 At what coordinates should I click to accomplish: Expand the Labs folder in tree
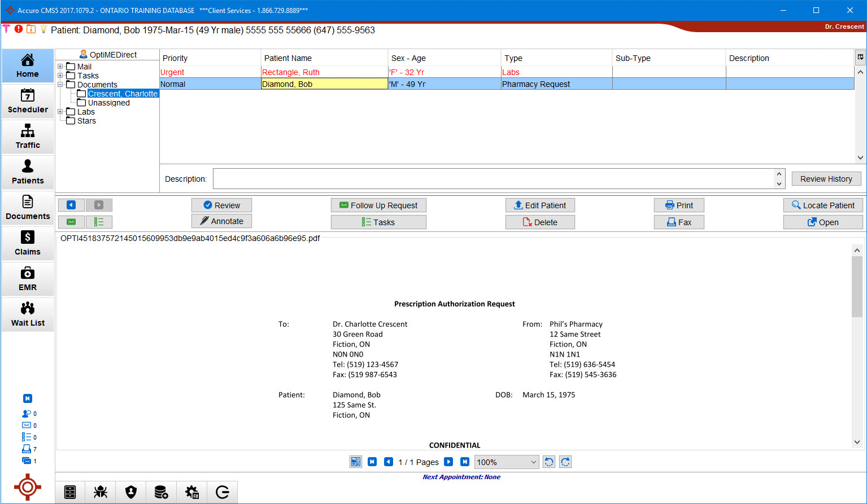60,112
